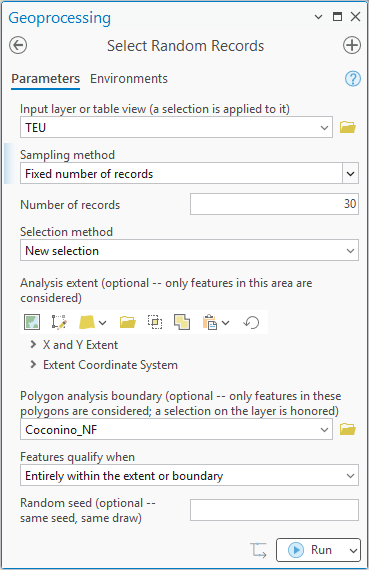Click the Select Random Records title
369x570 pixels.
point(185,46)
